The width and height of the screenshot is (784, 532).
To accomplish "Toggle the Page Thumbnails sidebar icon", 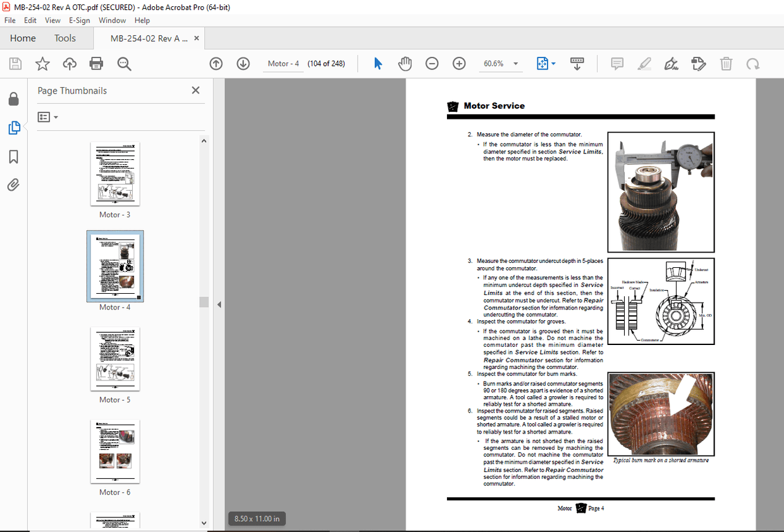I will tap(13, 128).
